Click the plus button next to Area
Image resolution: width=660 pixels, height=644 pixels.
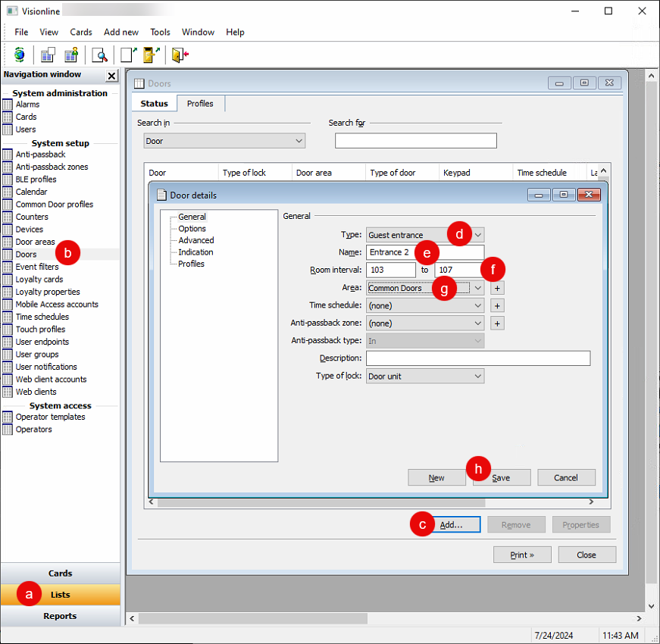497,288
